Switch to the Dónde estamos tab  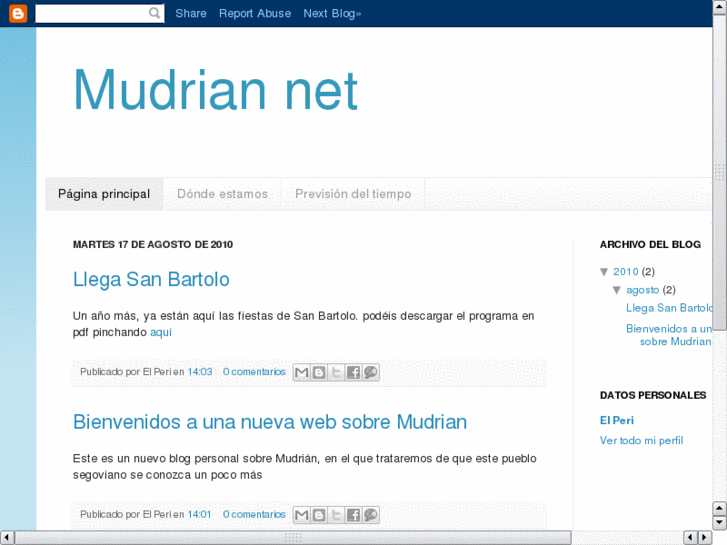pyautogui.click(x=223, y=194)
